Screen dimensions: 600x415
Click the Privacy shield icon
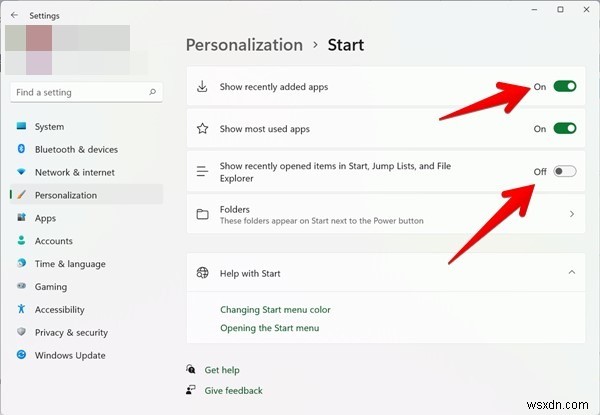pyautogui.click(x=21, y=332)
